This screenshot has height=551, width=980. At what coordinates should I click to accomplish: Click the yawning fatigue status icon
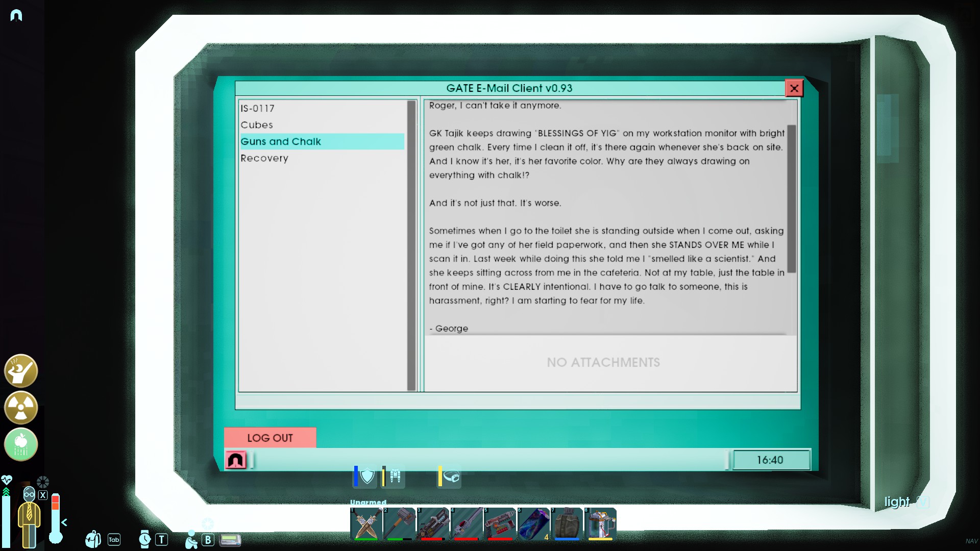pos(21,371)
